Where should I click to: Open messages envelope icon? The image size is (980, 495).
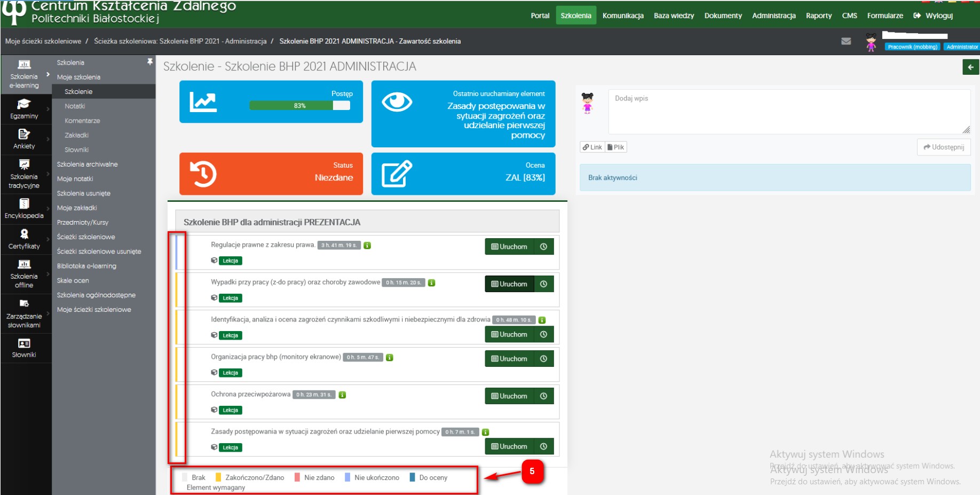(846, 41)
